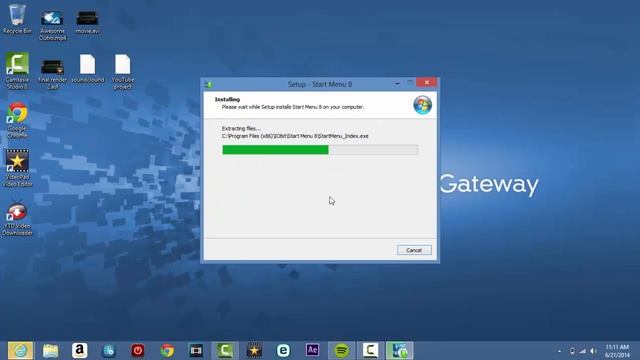Open the YTD Video Downloader desktop shortcut
This screenshot has height=360, width=640.
(x=17, y=217)
